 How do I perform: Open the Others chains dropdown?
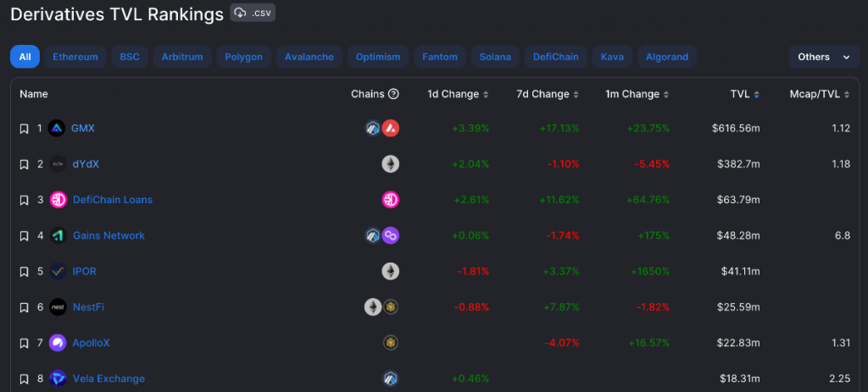pos(824,57)
